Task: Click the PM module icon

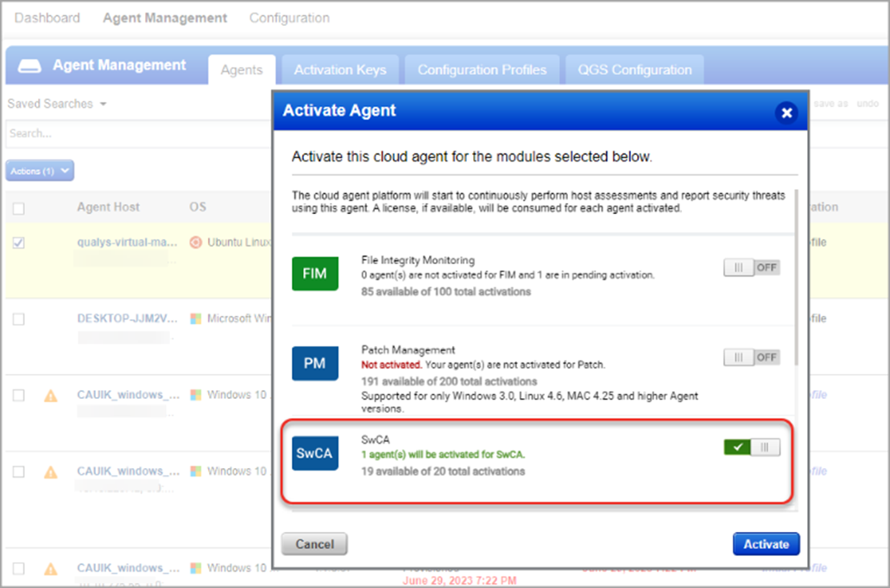Action: 315,364
